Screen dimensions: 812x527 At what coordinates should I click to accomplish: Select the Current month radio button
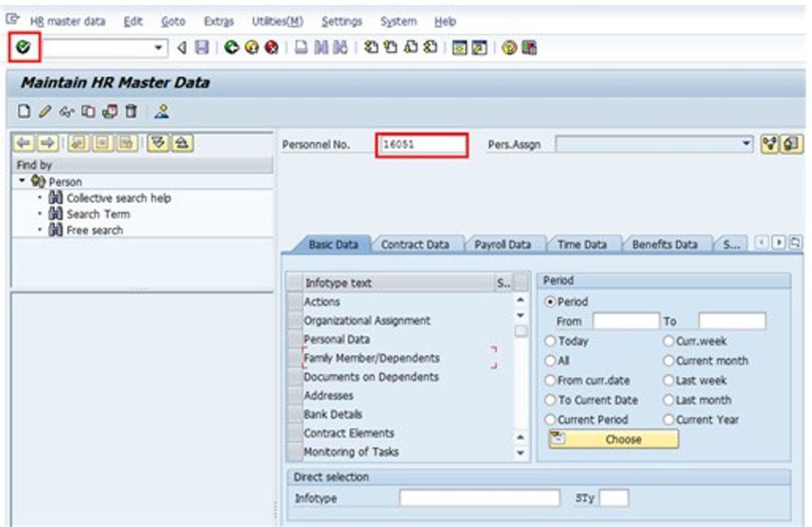coord(669,361)
